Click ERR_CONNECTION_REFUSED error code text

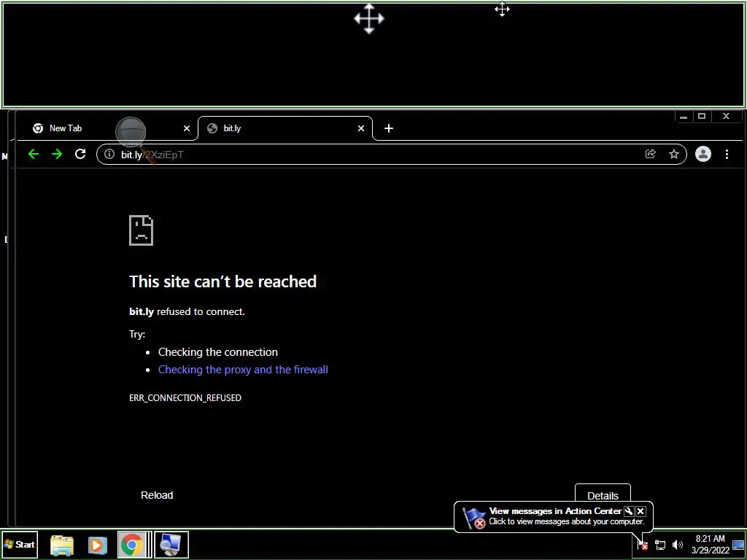185,397
